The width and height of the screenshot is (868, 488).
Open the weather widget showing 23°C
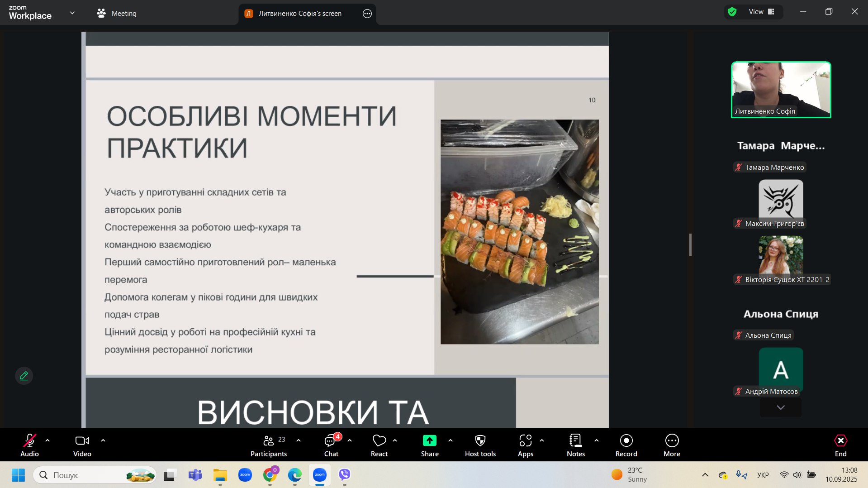click(630, 475)
